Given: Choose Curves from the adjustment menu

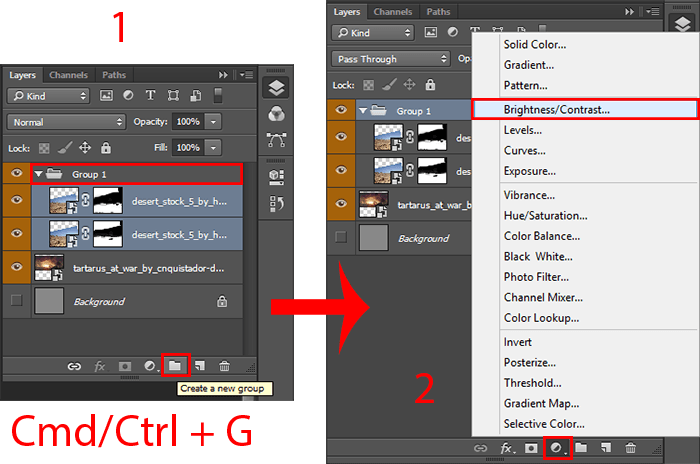Looking at the screenshot, I should click(524, 151).
